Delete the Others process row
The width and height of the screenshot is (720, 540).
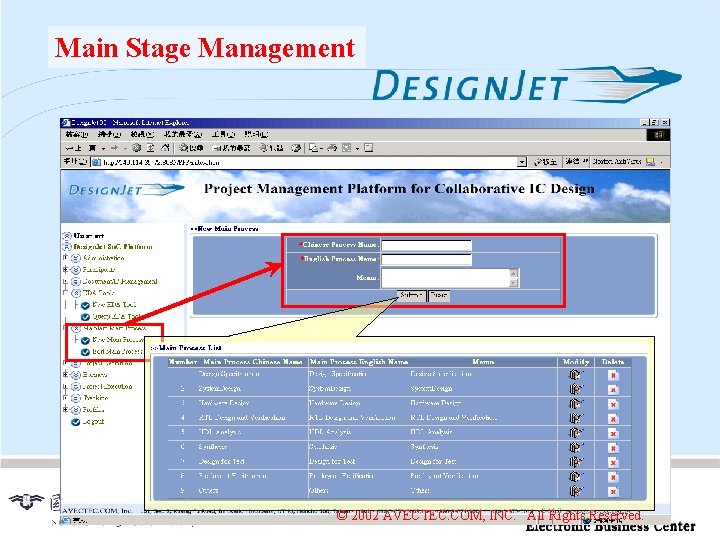(x=613, y=492)
